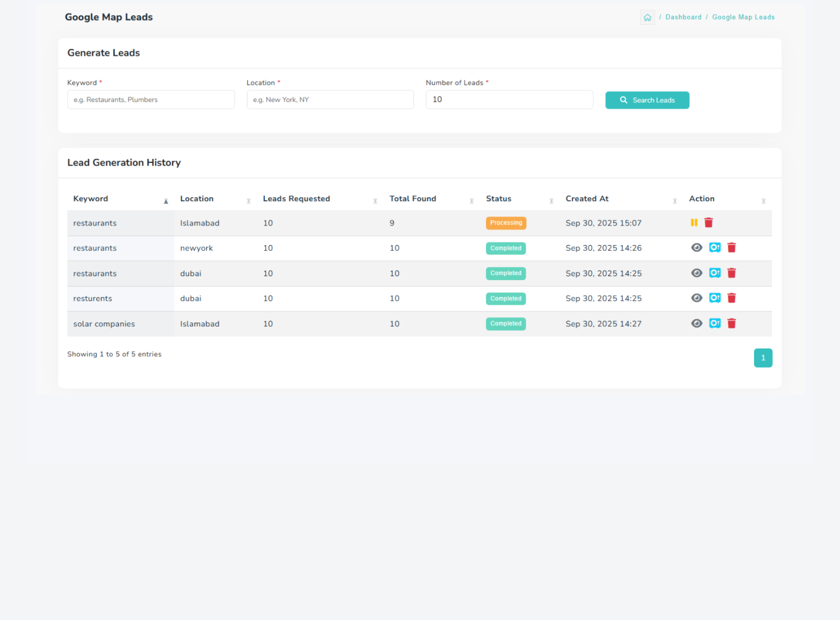Go to page 1 in pagination

coord(763,358)
